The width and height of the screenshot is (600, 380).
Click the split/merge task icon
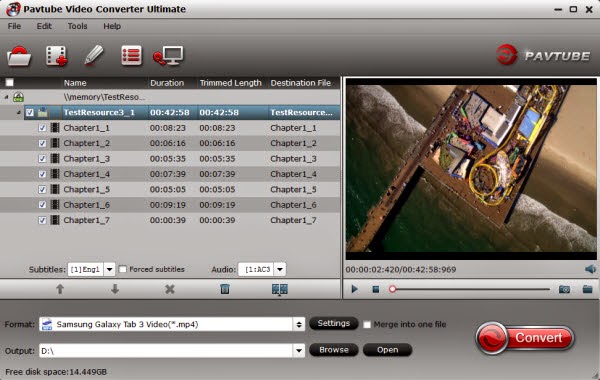pos(280,289)
